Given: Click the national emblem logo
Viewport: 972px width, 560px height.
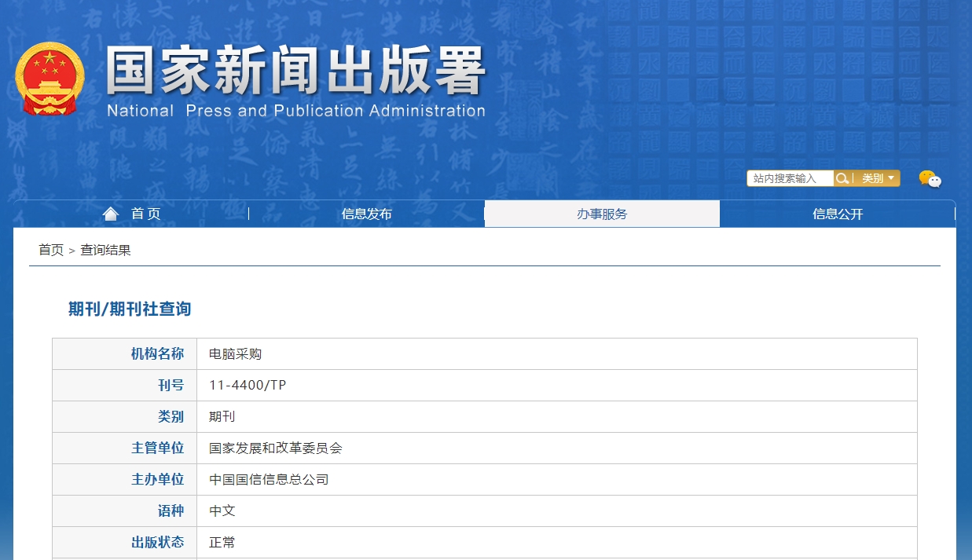Looking at the screenshot, I should pos(49,79).
